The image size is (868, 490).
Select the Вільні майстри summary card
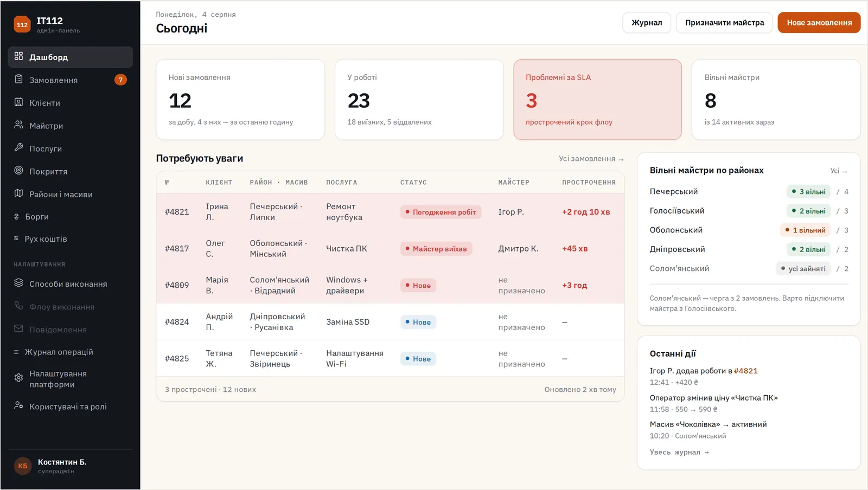776,100
